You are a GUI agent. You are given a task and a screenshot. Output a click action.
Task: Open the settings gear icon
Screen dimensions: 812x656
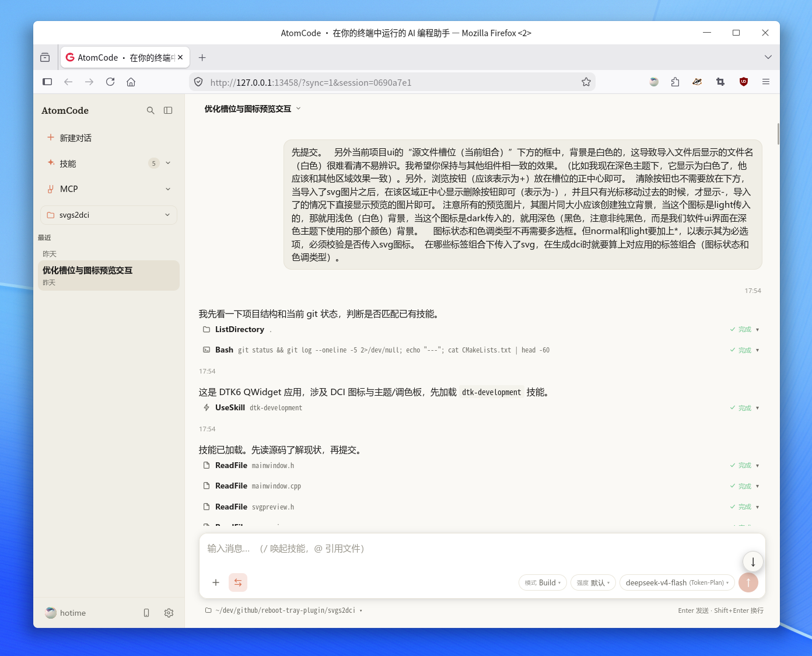[x=169, y=613]
